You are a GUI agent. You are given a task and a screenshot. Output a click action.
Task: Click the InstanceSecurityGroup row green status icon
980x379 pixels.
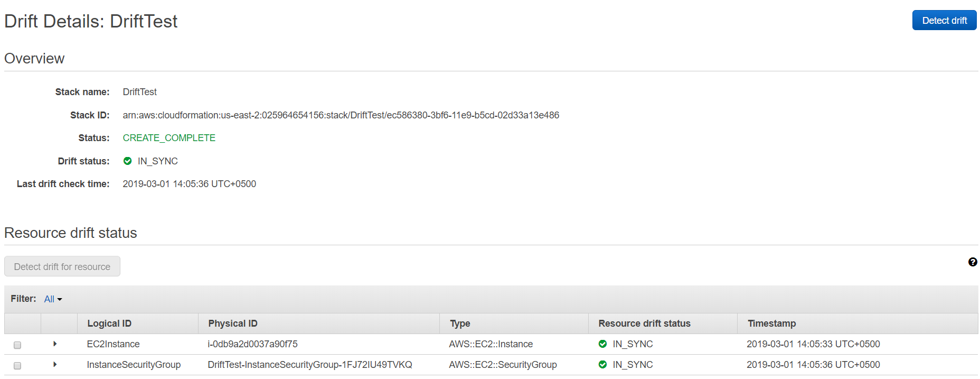tap(602, 365)
